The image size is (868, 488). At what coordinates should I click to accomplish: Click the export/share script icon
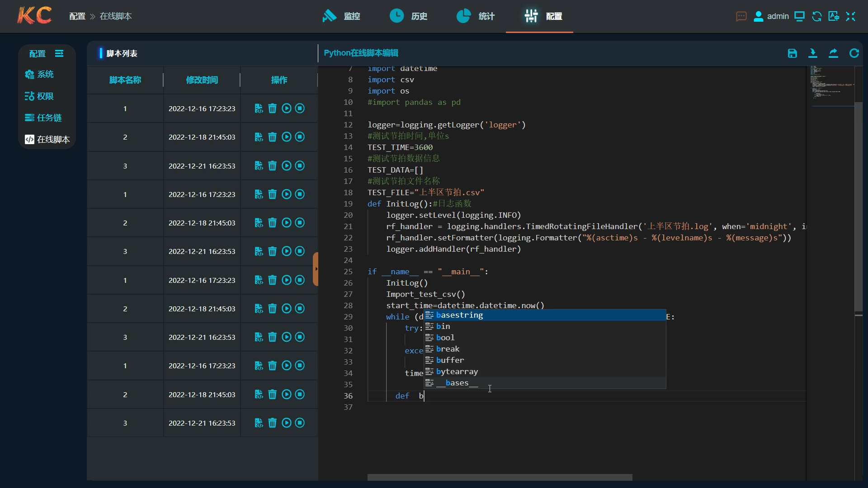click(833, 53)
